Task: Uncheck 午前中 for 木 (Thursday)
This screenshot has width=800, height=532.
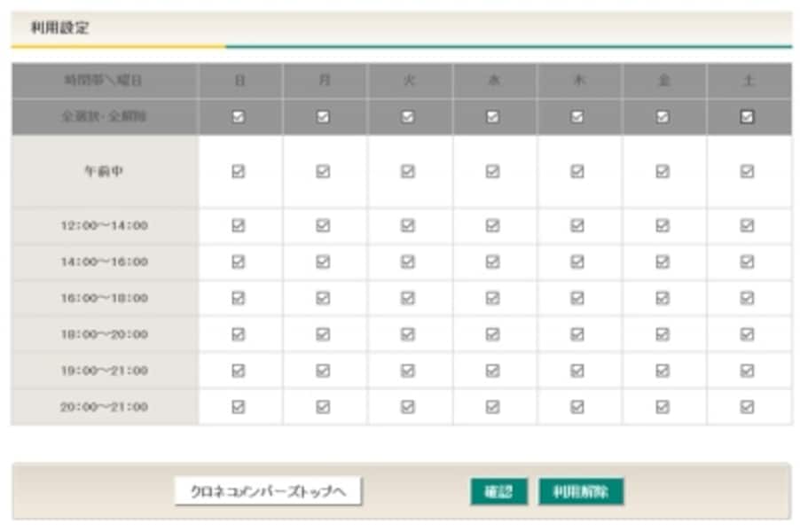Action: point(577,171)
